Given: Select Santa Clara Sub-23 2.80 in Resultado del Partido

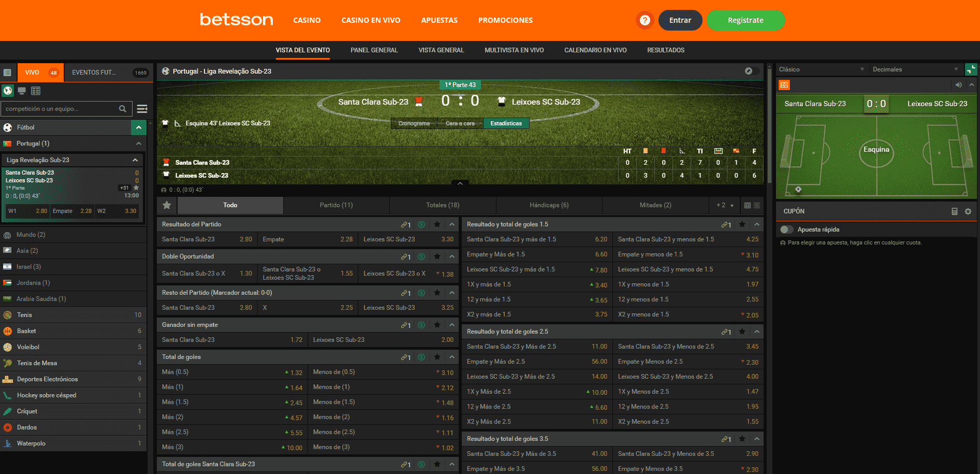Looking at the screenshot, I should click(207, 239).
